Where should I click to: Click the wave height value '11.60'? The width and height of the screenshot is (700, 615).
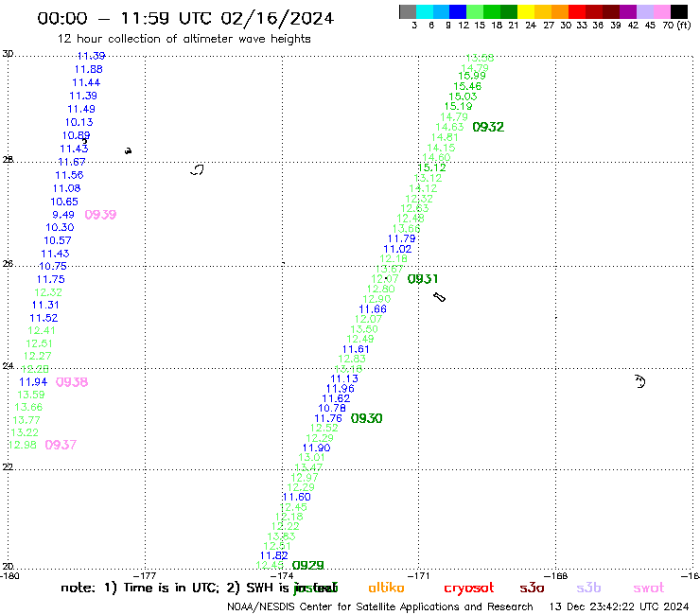click(x=296, y=497)
